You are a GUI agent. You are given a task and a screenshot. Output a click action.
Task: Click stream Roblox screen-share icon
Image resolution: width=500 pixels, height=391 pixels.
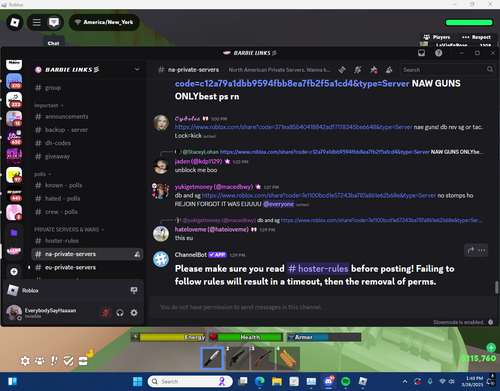tap(134, 290)
